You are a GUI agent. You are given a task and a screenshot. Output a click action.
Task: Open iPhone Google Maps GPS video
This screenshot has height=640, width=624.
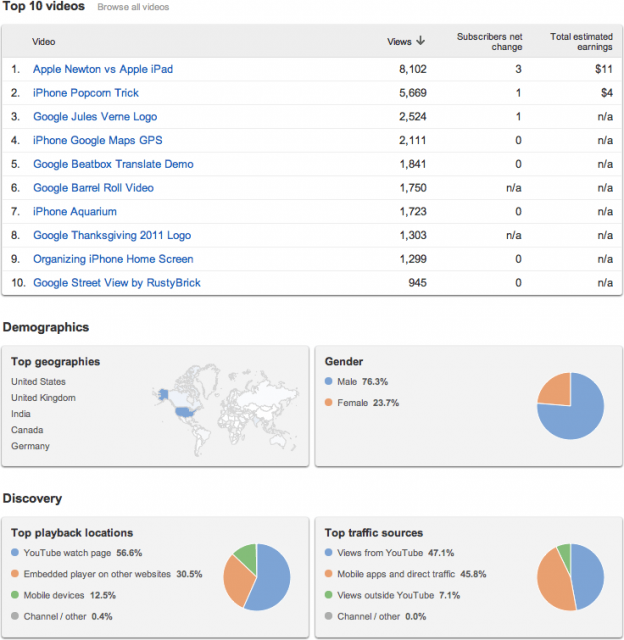pyautogui.click(x=98, y=140)
